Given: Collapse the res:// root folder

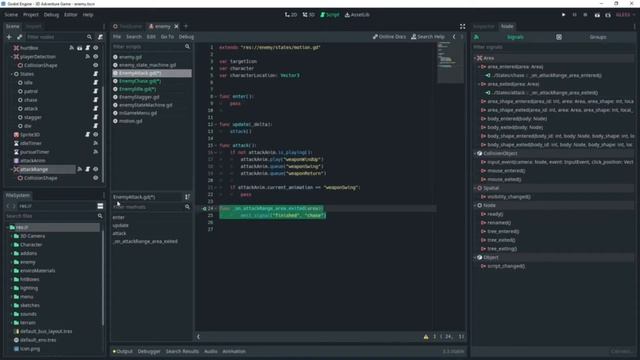Looking at the screenshot, I should [x=7, y=227].
